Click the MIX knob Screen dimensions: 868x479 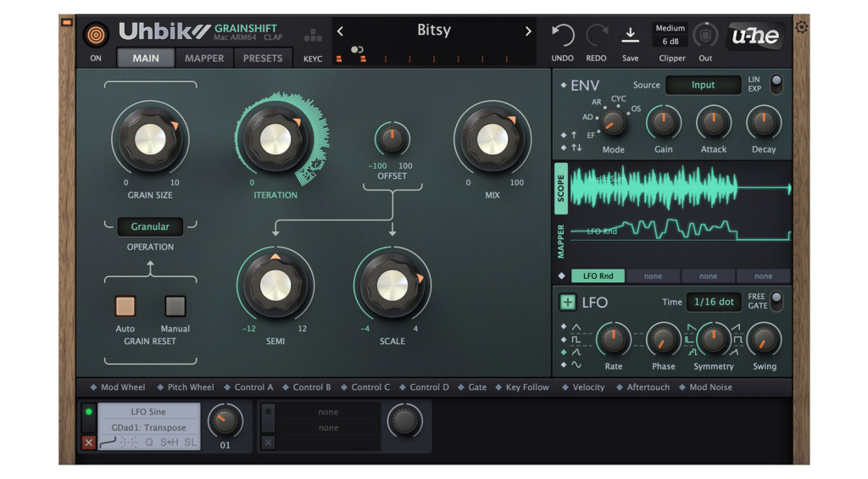[492, 140]
